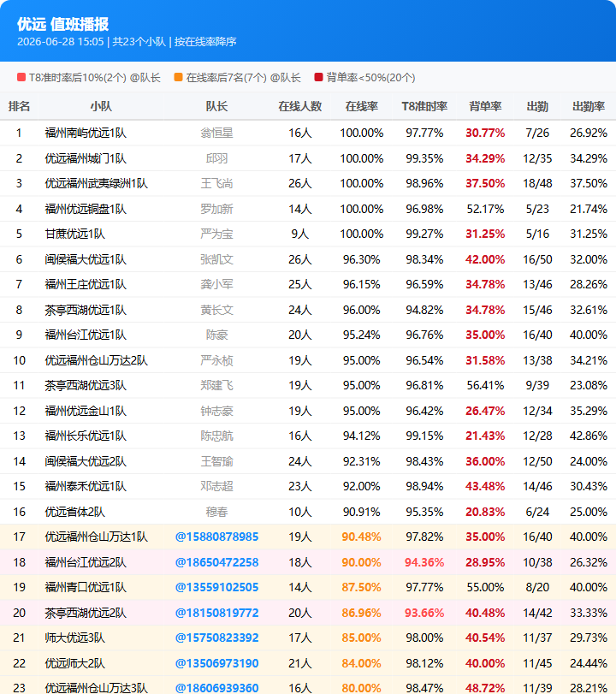Open mention link @13559102505
616x694 pixels.
pyautogui.click(x=216, y=587)
